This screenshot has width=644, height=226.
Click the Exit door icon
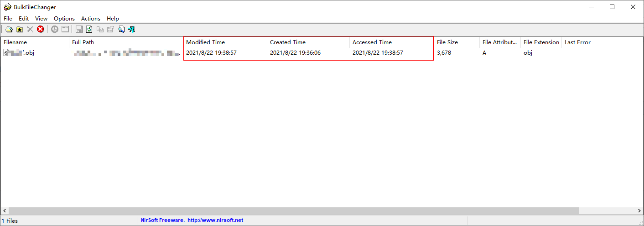[132, 29]
